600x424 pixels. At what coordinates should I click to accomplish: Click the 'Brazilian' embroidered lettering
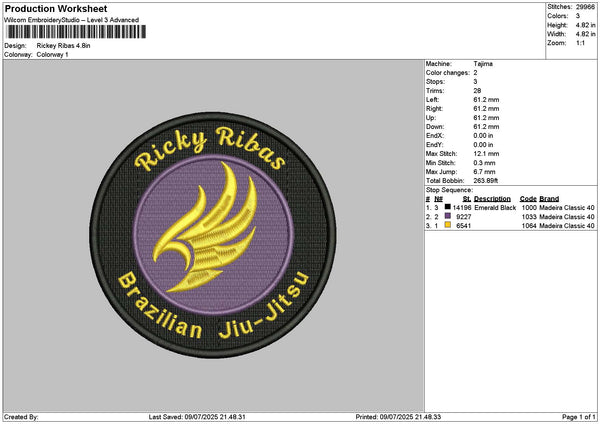(160, 306)
